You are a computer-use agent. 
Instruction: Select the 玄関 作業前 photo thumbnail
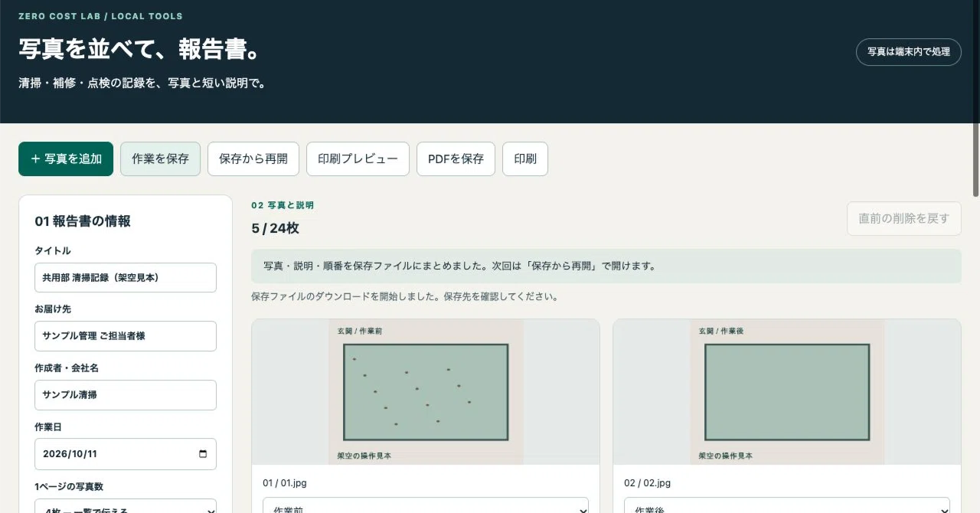click(426, 392)
